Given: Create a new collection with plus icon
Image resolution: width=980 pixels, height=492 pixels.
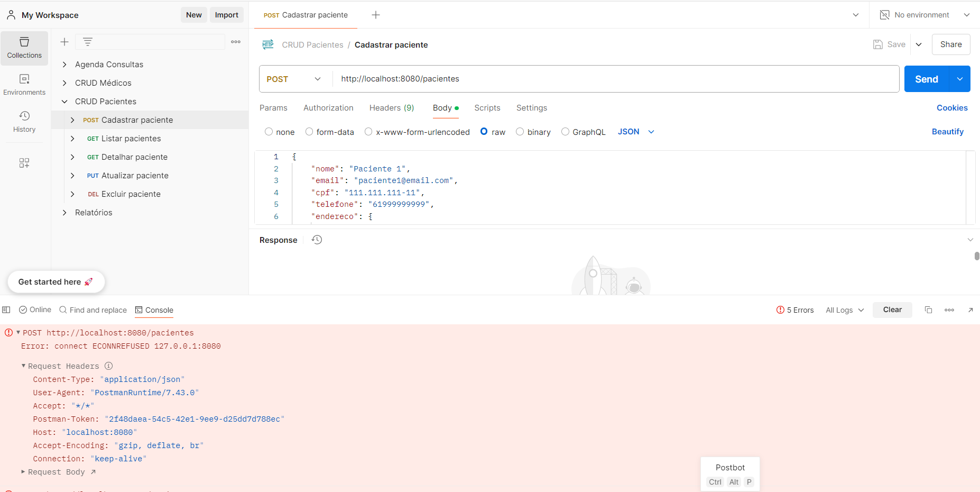Looking at the screenshot, I should (x=64, y=42).
